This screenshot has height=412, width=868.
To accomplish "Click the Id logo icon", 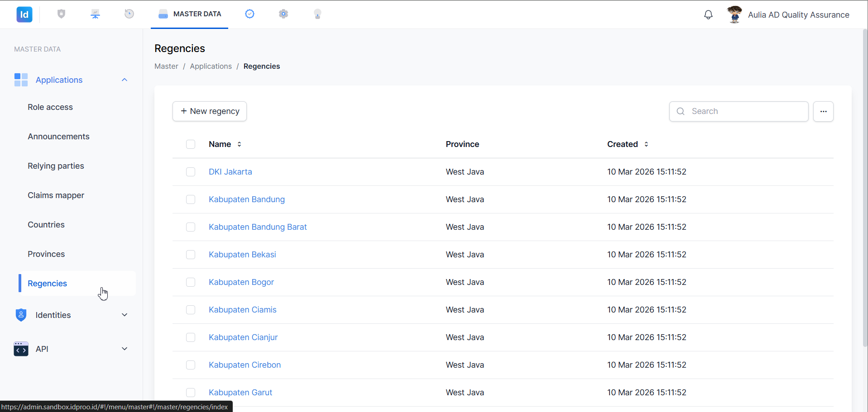I will [x=24, y=14].
